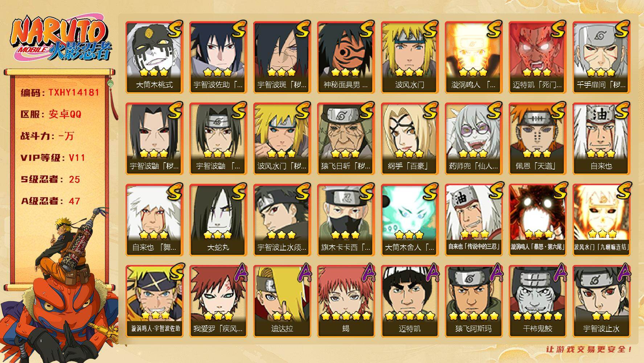Click the five-star rating on 迈特凯 card
This screenshot has height=363, width=644.
410,316
